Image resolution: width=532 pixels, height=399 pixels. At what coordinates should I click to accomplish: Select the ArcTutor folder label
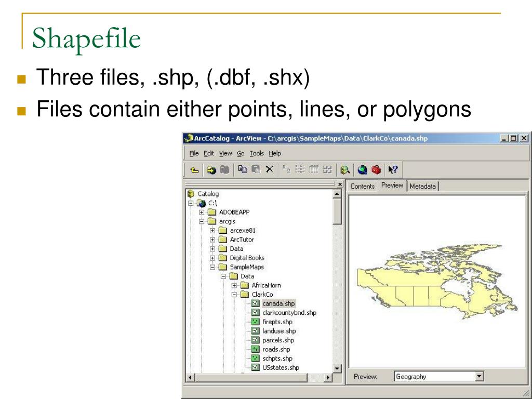pos(242,240)
